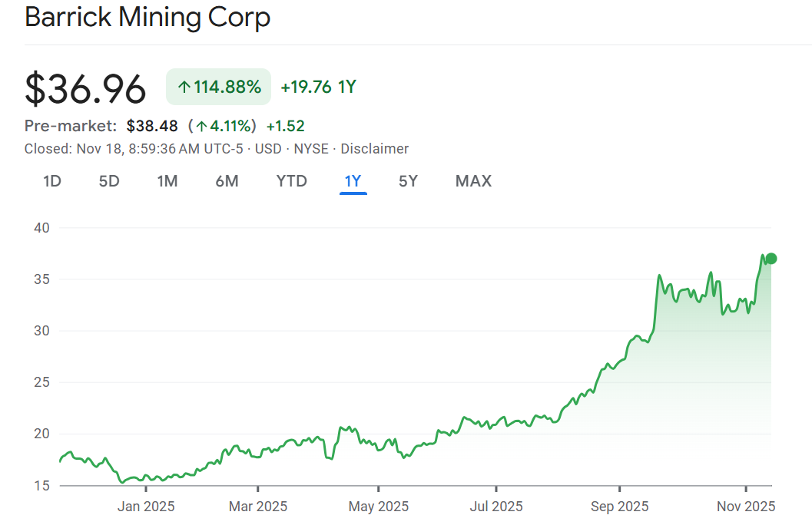Click the $36.96 current price
Viewport: 812px width, 525px height.
click(85, 89)
